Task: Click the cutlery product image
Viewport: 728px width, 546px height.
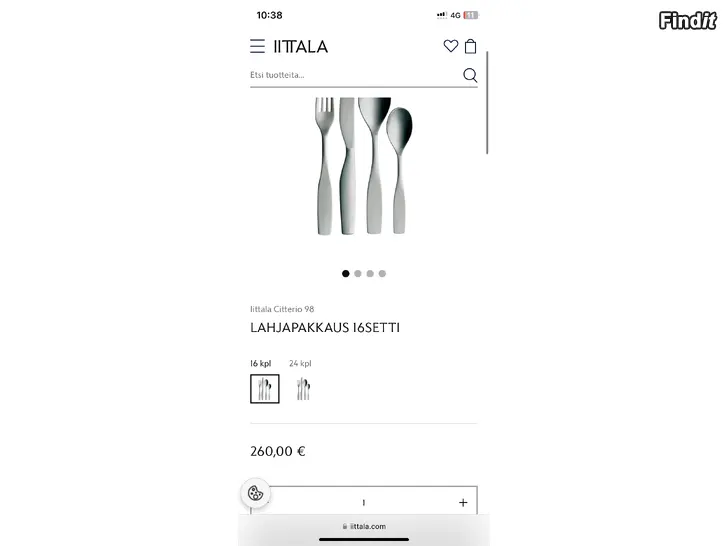Action: pyautogui.click(x=364, y=166)
